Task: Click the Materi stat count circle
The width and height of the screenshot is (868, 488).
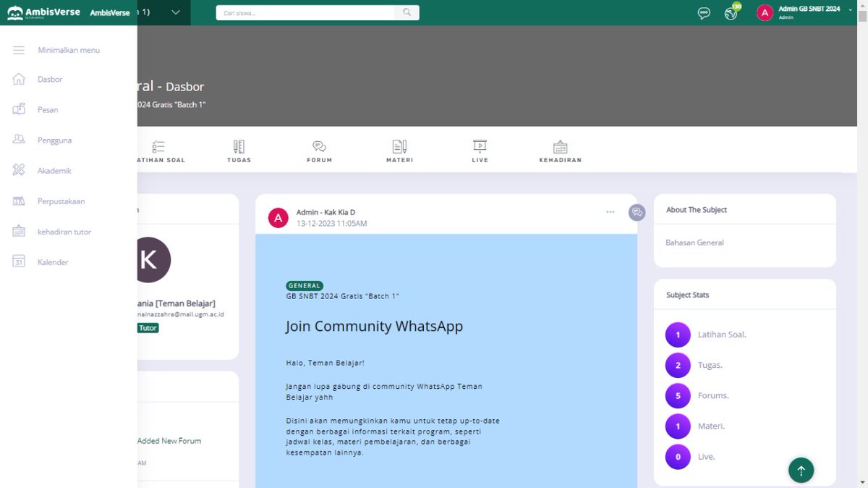Action: pyautogui.click(x=678, y=426)
